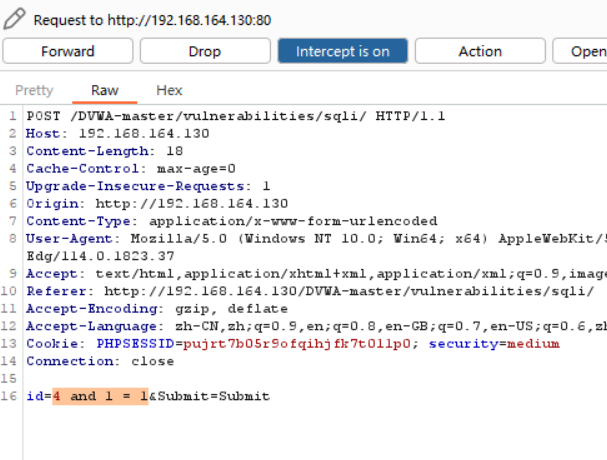Viewport: 607px width, 460px height.
Task: Click the Submit=Submit parameter text
Action: [x=214, y=396]
